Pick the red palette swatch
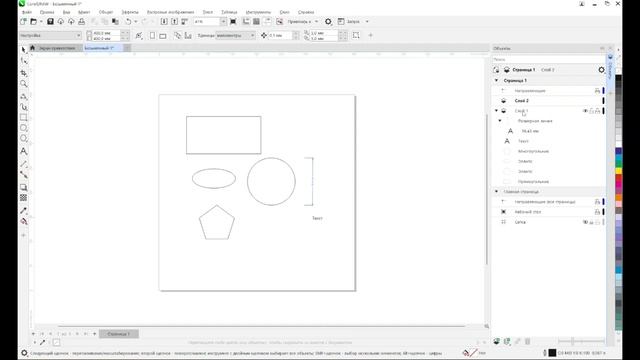640x360 pixels. pyautogui.click(x=619, y=178)
